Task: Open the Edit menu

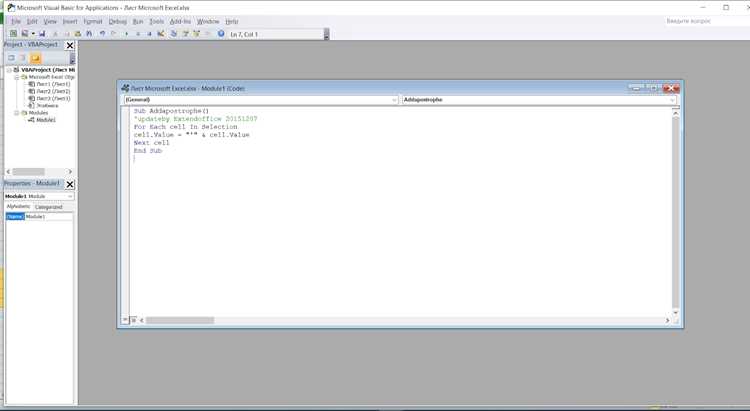Action: tap(32, 22)
